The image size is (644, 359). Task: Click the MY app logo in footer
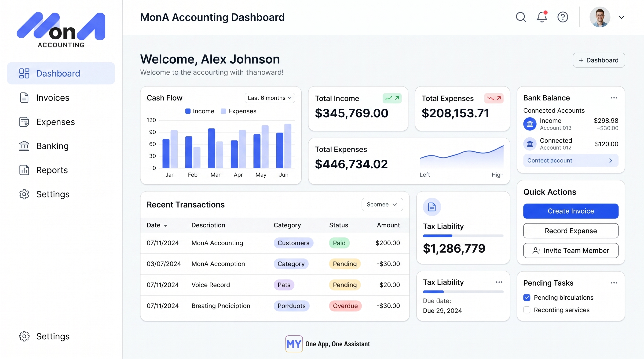(x=294, y=344)
